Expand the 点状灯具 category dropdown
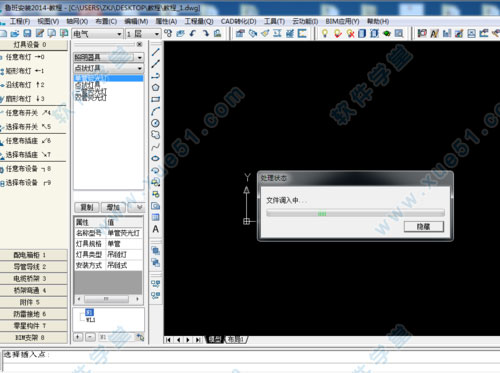The height and width of the screenshot is (373, 500). pyautogui.click(x=109, y=68)
